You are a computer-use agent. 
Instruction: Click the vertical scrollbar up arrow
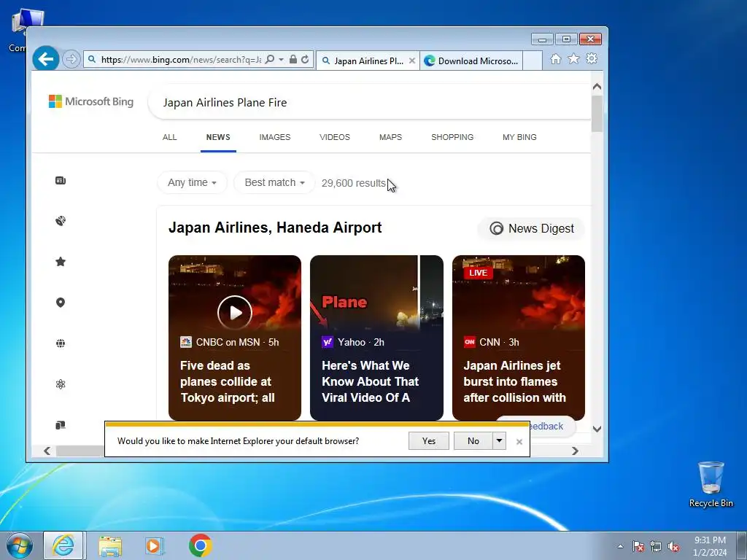tap(597, 87)
